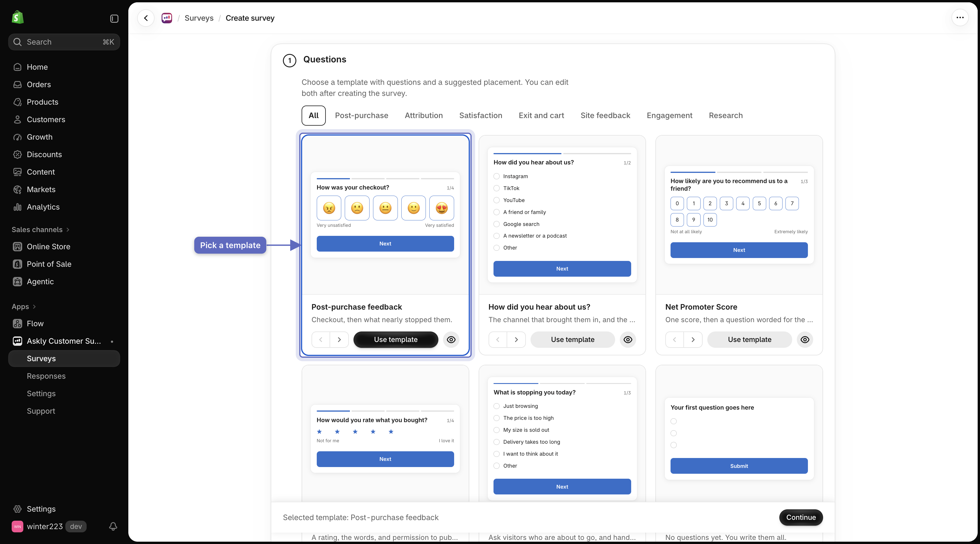
Task: Open the Surveys breadcrumb link
Action: coord(199,18)
